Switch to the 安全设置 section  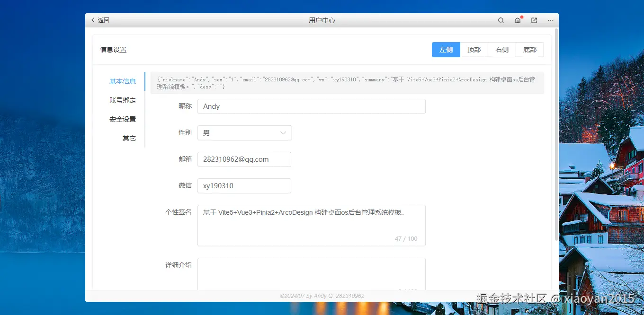tap(122, 119)
